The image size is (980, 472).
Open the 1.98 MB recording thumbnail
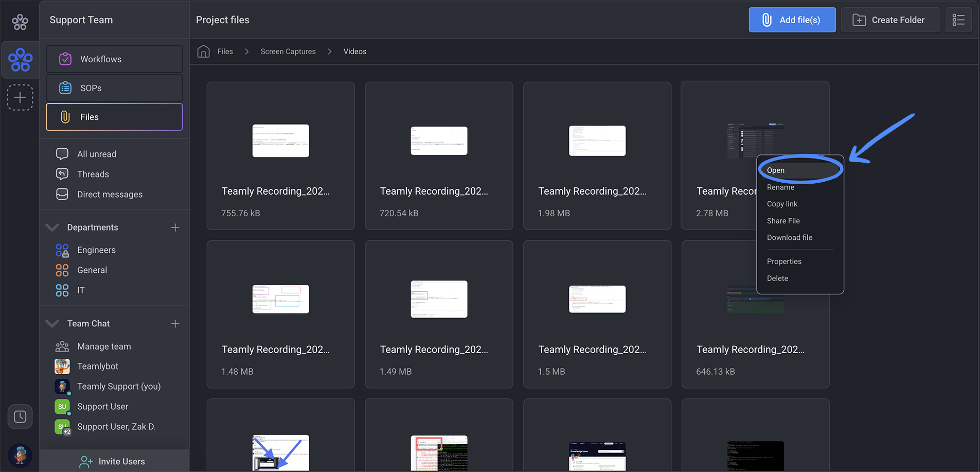coord(597,141)
